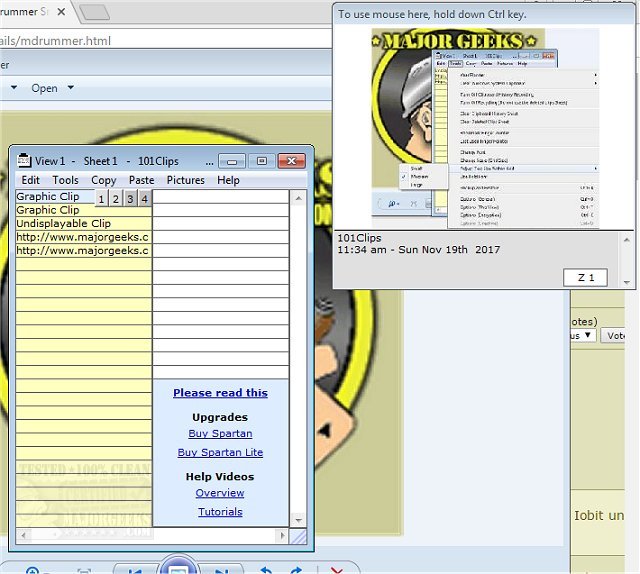640x574 pixels.
Task: Open the Edit menu in 101Clips
Action: 31,180
